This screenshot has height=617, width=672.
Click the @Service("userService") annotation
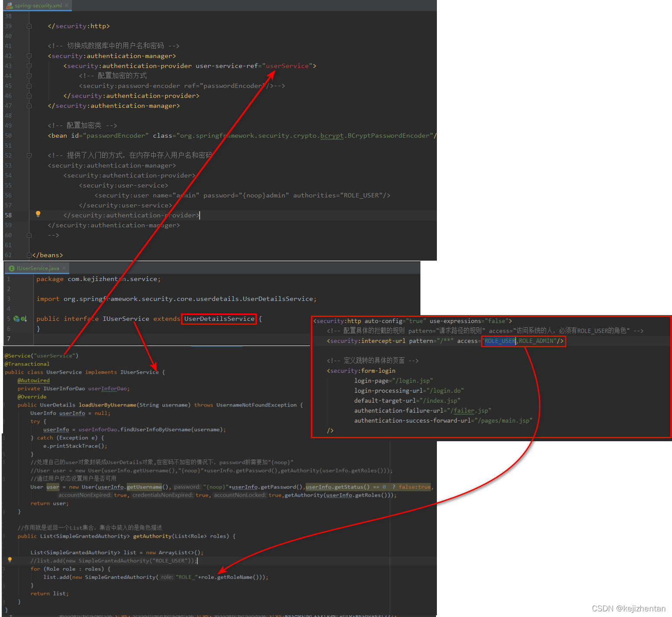pyautogui.click(x=42, y=355)
